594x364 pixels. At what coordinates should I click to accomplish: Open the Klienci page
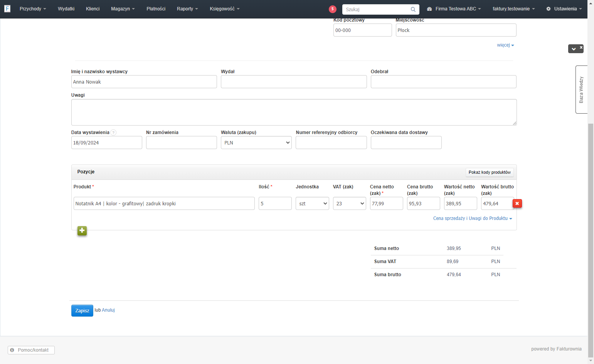93,9
